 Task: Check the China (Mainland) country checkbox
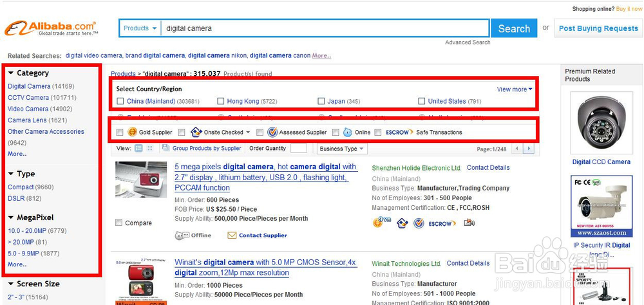[x=120, y=101]
